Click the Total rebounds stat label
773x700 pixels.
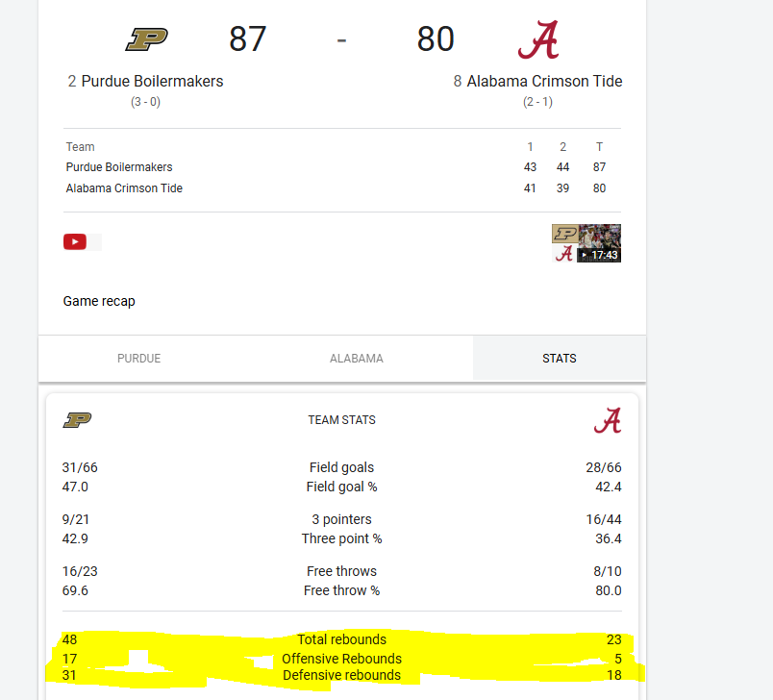[341, 639]
